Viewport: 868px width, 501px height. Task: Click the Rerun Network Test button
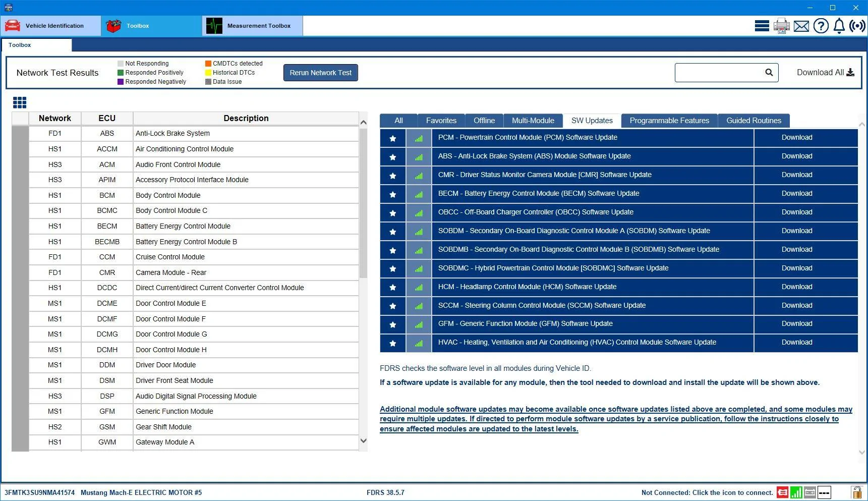[x=321, y=73]
